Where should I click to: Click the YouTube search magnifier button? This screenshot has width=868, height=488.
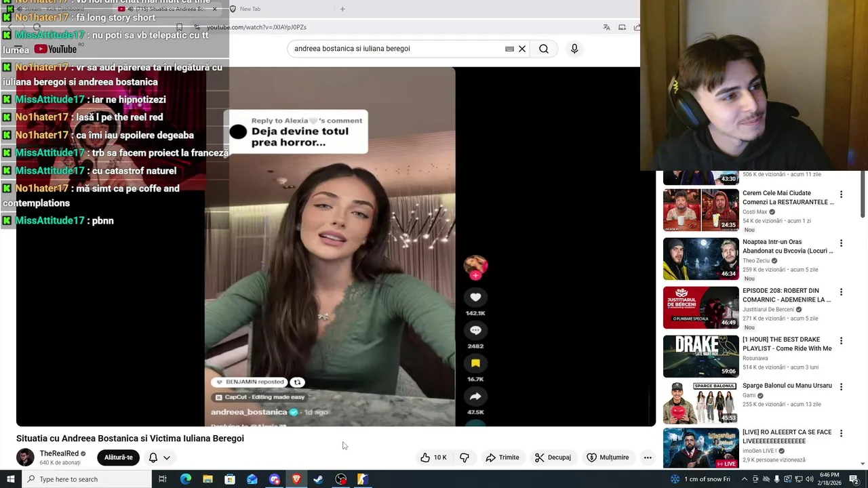click(x=544, y=49)
